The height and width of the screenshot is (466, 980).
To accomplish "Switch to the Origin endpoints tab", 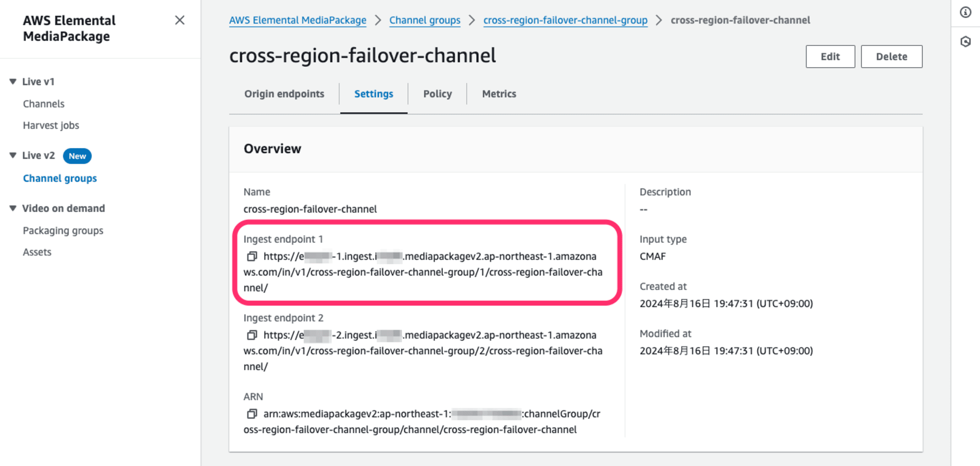I will [284, 93].
